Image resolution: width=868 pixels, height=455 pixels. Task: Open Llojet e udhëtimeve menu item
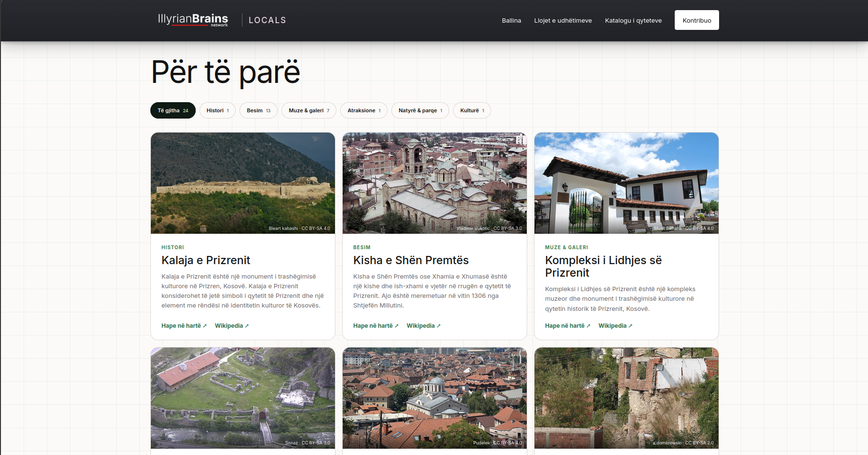coord(563,20)
